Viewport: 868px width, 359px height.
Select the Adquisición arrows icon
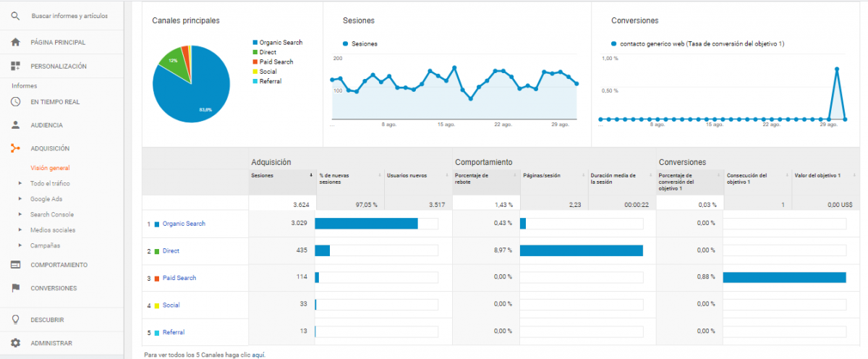tap(15, 148)
